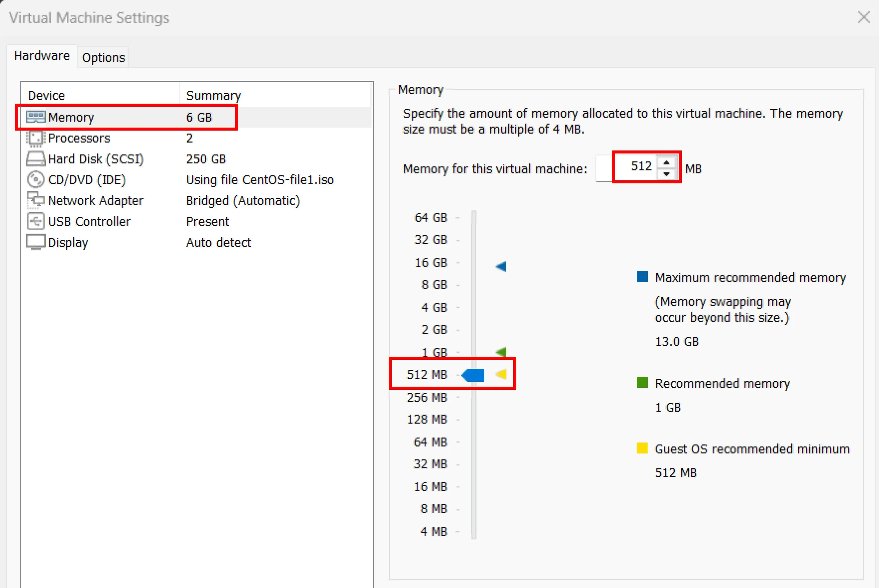Click the memory size input field
Image resolution: width=879 pixels, height=588 pixels.
point(634,166)
